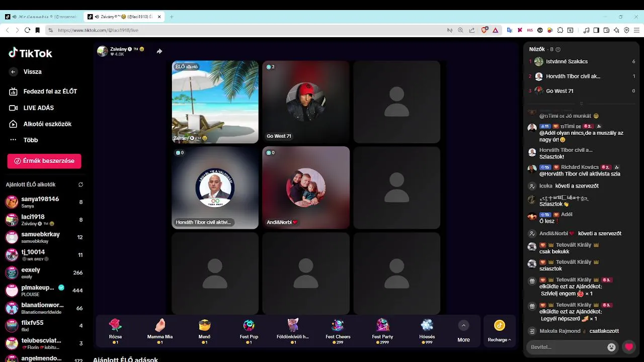Click the browser share page icon

click(472, 30)
